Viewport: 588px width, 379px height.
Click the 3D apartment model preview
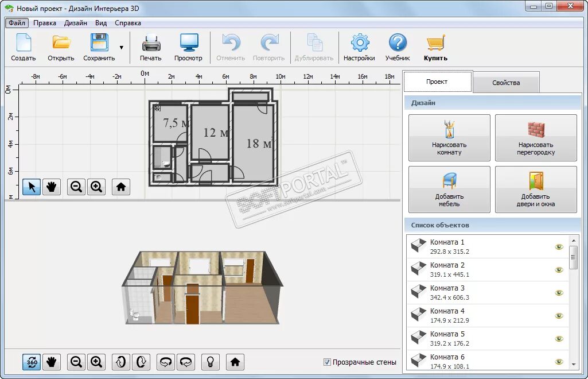tap(202, 288)
